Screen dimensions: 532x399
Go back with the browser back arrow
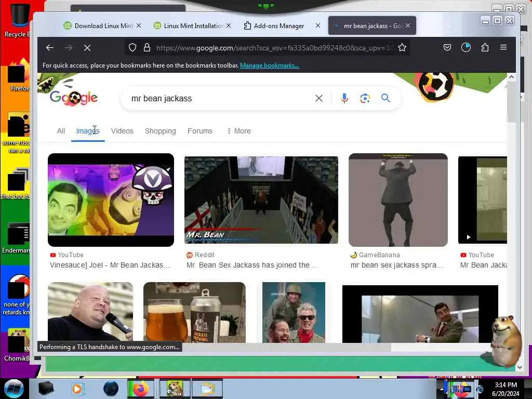point(50,48)
